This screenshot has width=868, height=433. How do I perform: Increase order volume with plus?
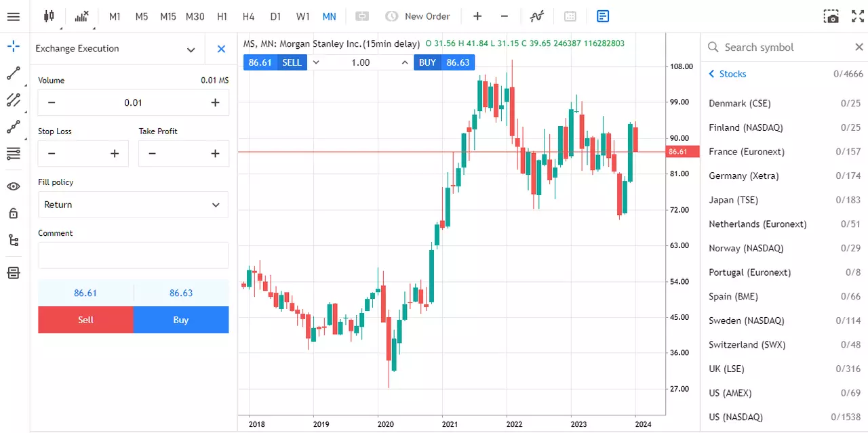[216, 103]
